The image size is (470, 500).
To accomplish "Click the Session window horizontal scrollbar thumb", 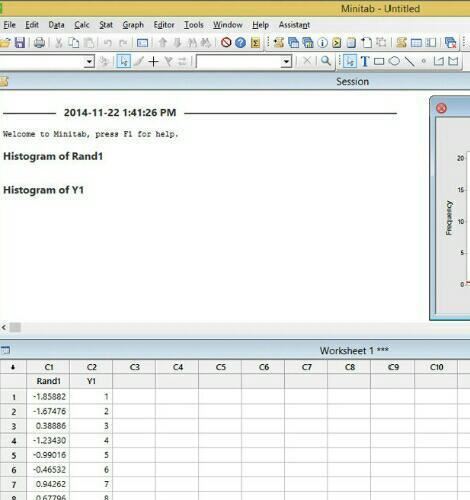I will [15, 327].
